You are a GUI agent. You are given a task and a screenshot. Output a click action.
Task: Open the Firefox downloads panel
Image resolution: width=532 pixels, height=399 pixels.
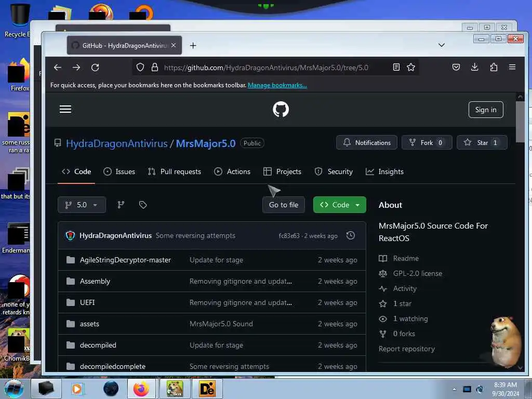[x=475, y=67]
